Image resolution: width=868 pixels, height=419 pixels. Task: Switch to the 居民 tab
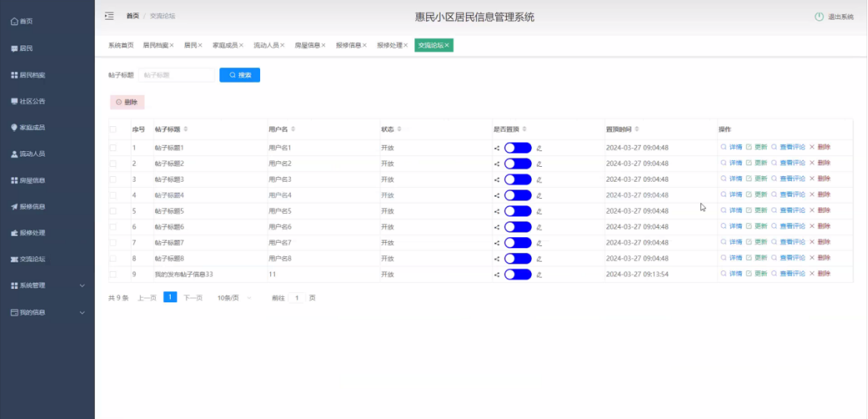190,45
